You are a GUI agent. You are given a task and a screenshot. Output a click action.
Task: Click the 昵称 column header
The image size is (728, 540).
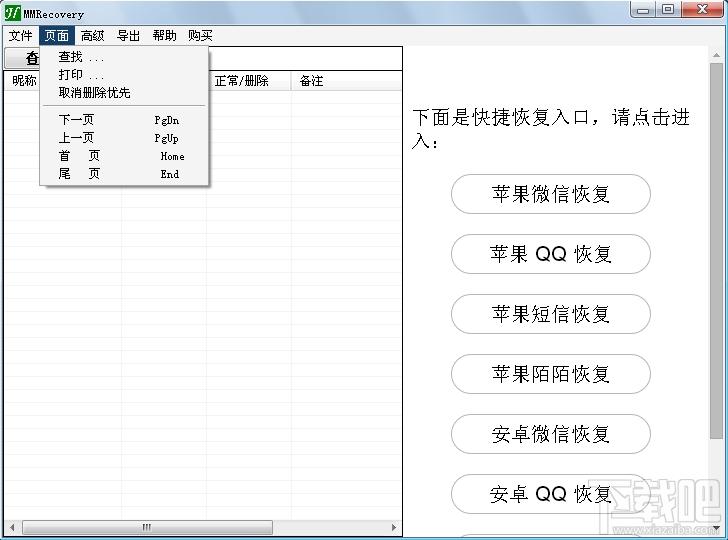pyautogui.click(x=22, y=81)
